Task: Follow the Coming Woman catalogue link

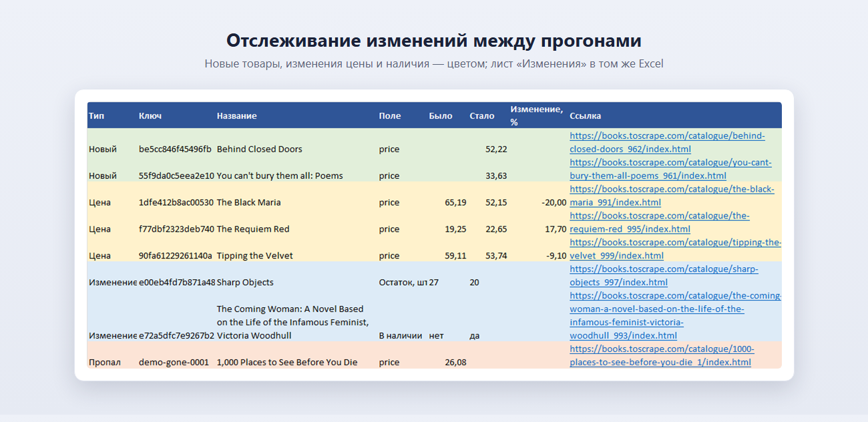Action: click(x=675, y=316)
